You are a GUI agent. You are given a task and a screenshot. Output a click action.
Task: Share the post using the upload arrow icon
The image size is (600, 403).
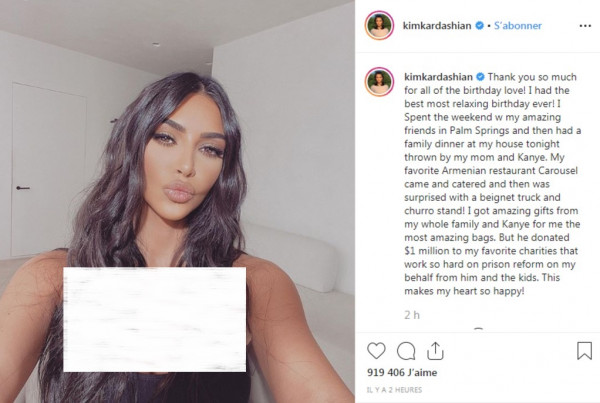pyautogui.click(x=435, y=351)
